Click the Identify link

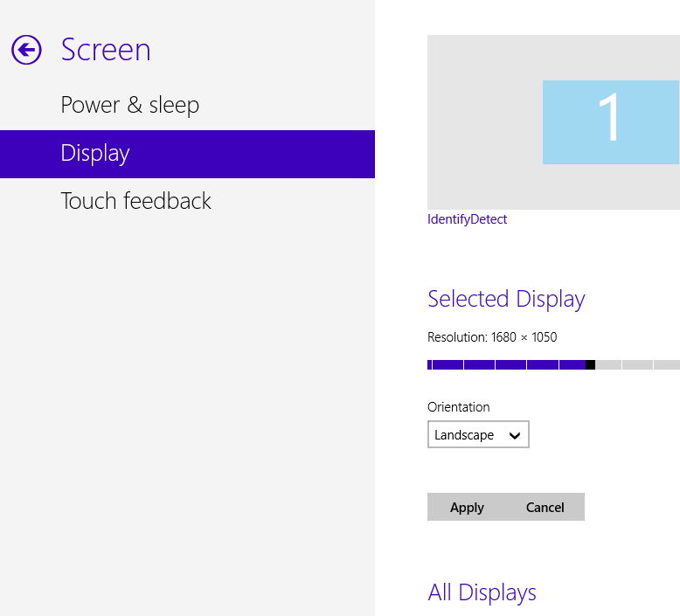tap(448, 219)
